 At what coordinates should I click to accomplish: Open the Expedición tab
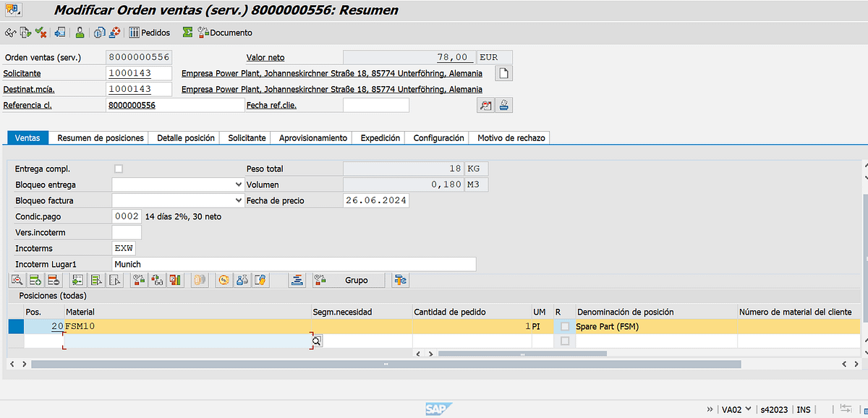(x=380, y=137)
